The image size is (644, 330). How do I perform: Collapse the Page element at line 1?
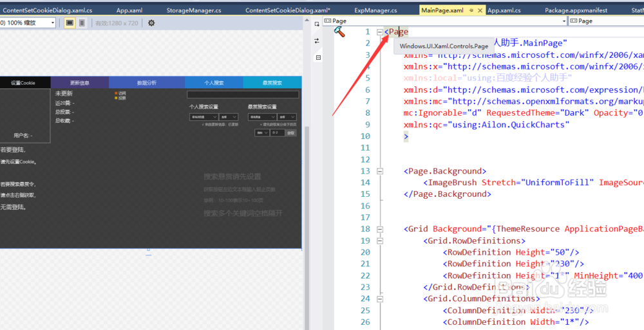coord(380,32)
